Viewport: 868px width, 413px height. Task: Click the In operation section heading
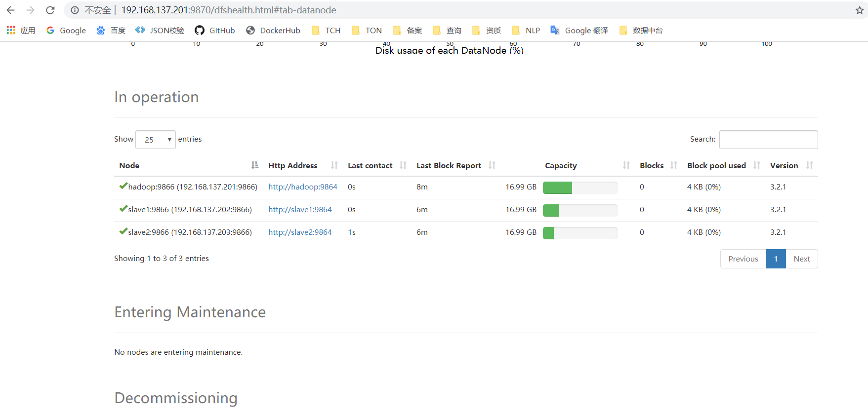click(157, 97)
